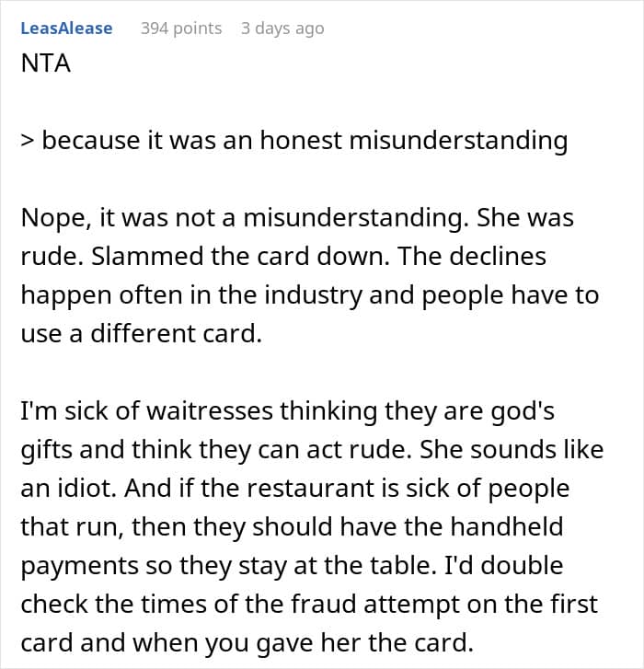Click the NTA verdict text
The width and height of the screenshot is (644, 669).
coord(46,63)
